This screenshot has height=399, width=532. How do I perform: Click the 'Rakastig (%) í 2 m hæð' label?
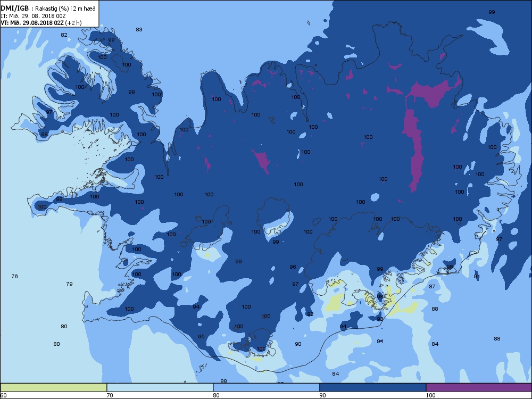click(65, 9)
